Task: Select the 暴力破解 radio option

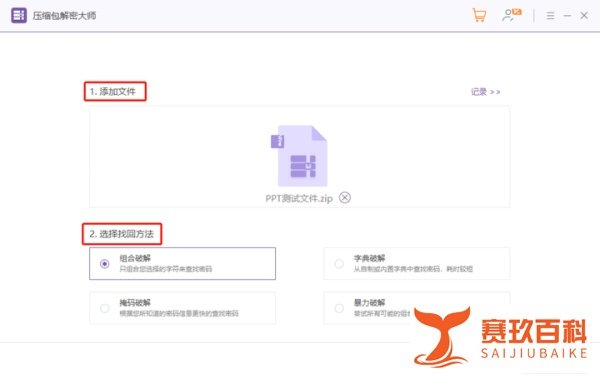Action: click(x=339, y=308)
